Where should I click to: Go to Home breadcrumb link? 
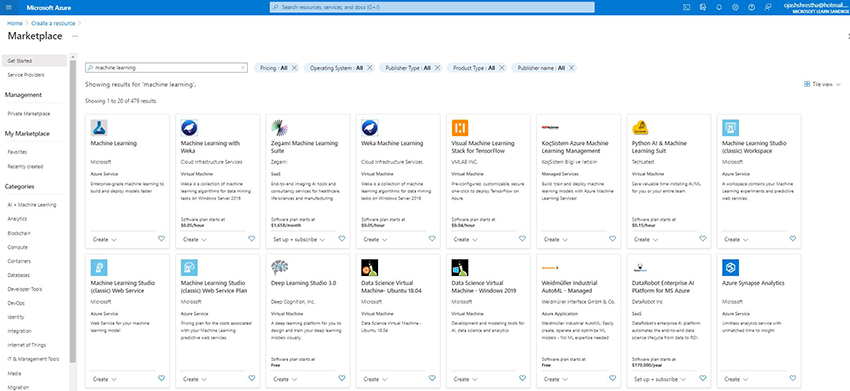point(15,23)
